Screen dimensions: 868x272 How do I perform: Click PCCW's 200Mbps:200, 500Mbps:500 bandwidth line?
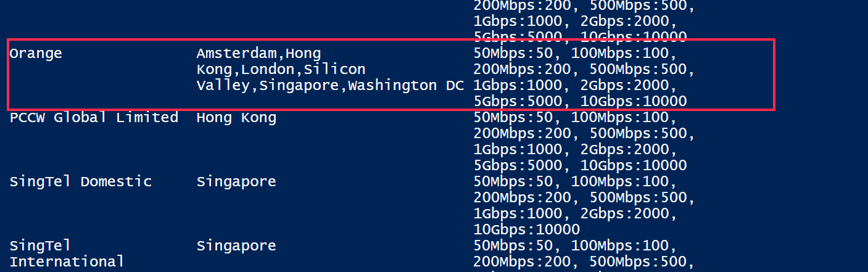pos(584,133)
